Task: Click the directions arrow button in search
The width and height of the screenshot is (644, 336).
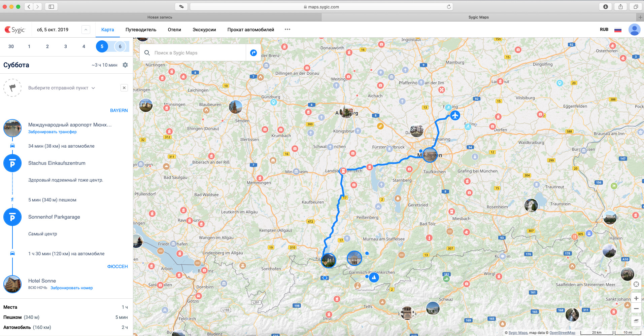Action: tap(253, 53)
